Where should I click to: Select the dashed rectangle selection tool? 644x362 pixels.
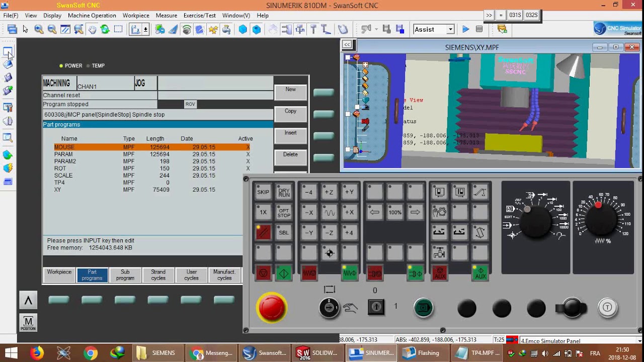coord(118,29)
